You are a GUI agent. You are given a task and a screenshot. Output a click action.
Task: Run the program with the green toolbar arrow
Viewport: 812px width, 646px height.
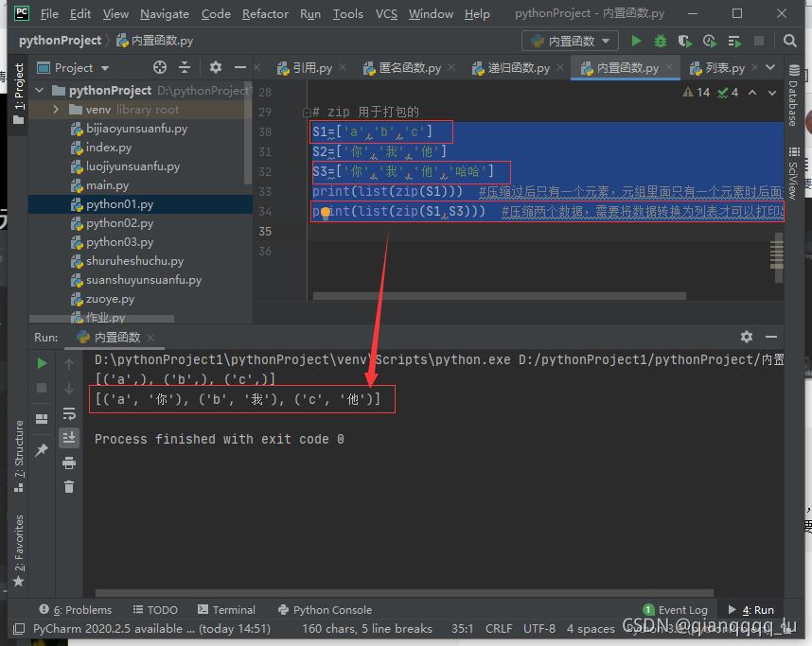636,41
